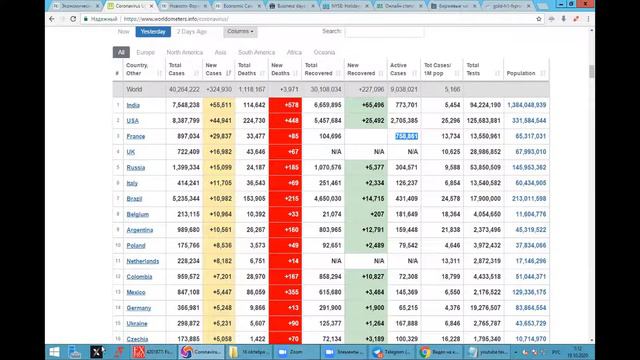The width and height of the screenshot is (640, 360).
Task: Go back with the browser back arrow
Action: pos(52,19)
